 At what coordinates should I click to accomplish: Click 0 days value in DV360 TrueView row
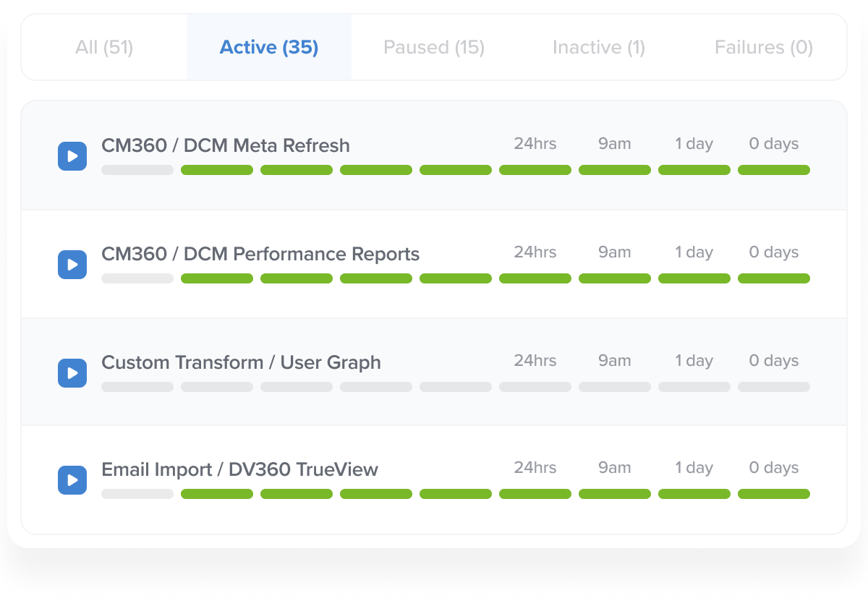point(774,468)
